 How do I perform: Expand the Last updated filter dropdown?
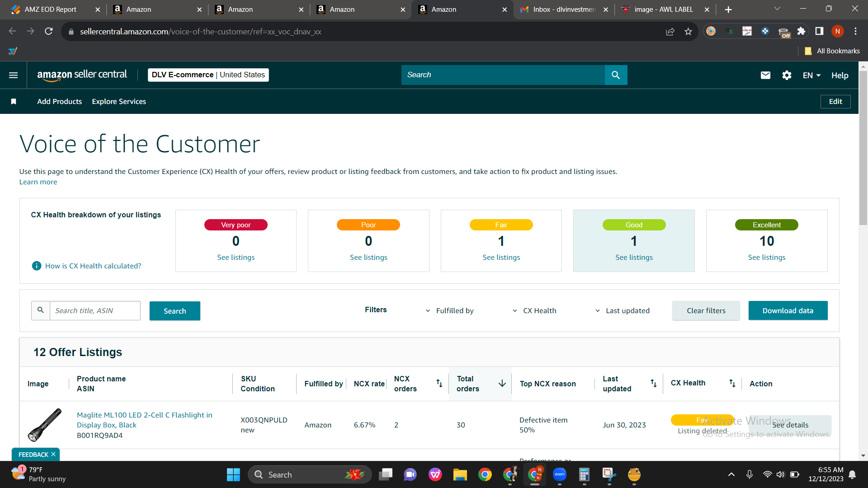623,311
